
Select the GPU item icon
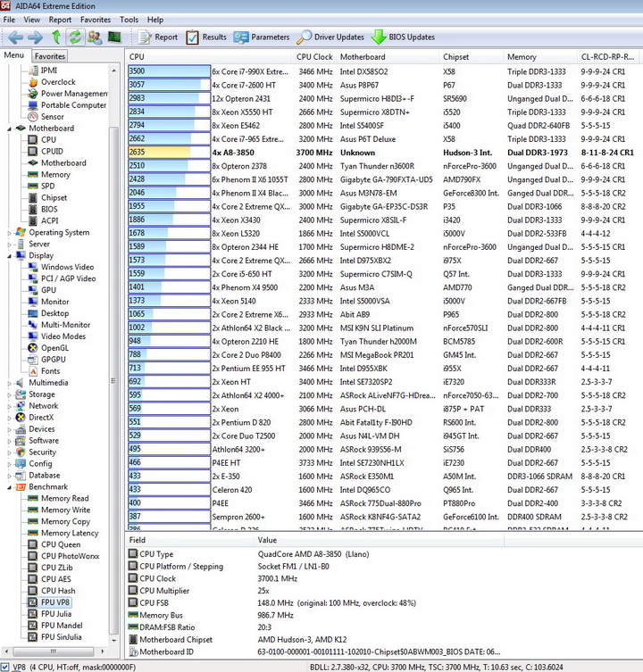point(33,290)
